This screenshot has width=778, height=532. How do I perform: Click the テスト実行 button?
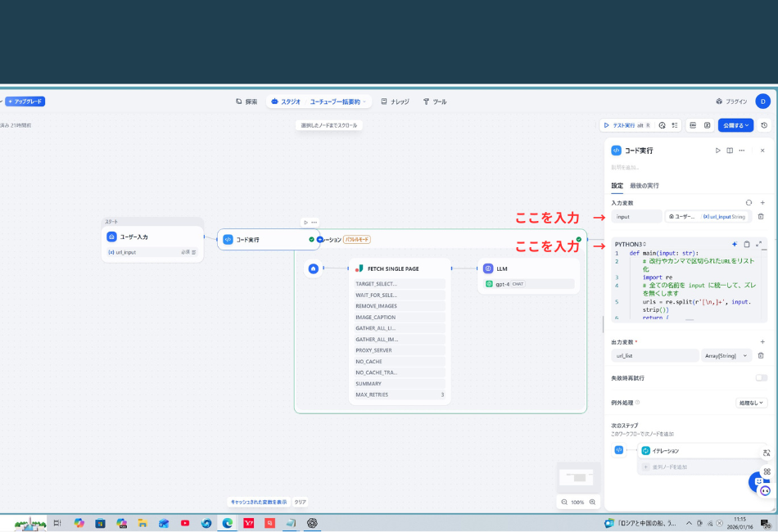coord(624,125)
